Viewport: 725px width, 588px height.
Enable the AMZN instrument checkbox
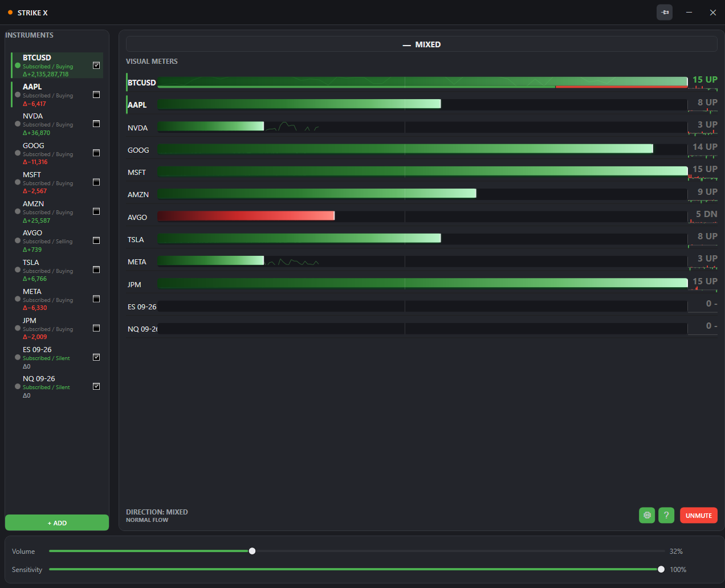click(x=96, y=211)
